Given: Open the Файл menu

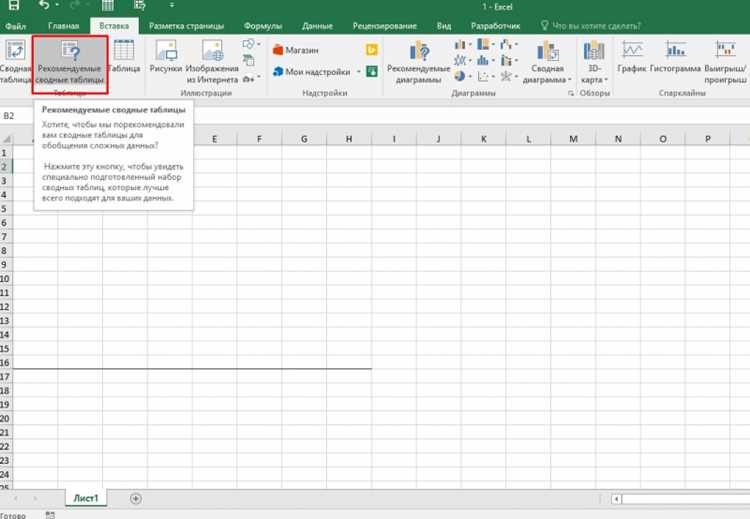Looking at the screenshot, I should (x=16, y=26).
